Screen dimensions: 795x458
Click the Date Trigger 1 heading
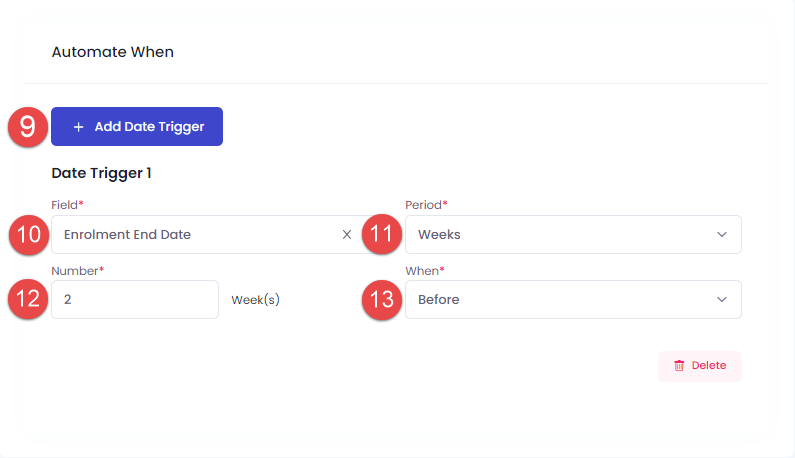click(101, 173)
